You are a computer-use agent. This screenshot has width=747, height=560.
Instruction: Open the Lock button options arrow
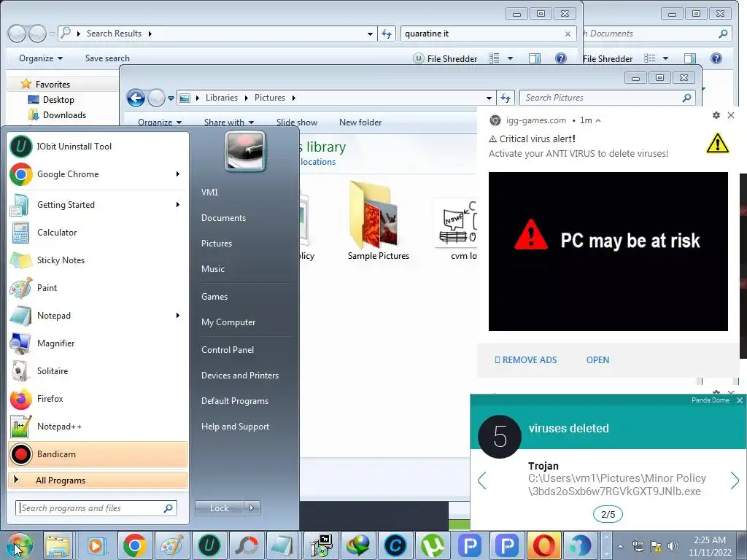252,508
